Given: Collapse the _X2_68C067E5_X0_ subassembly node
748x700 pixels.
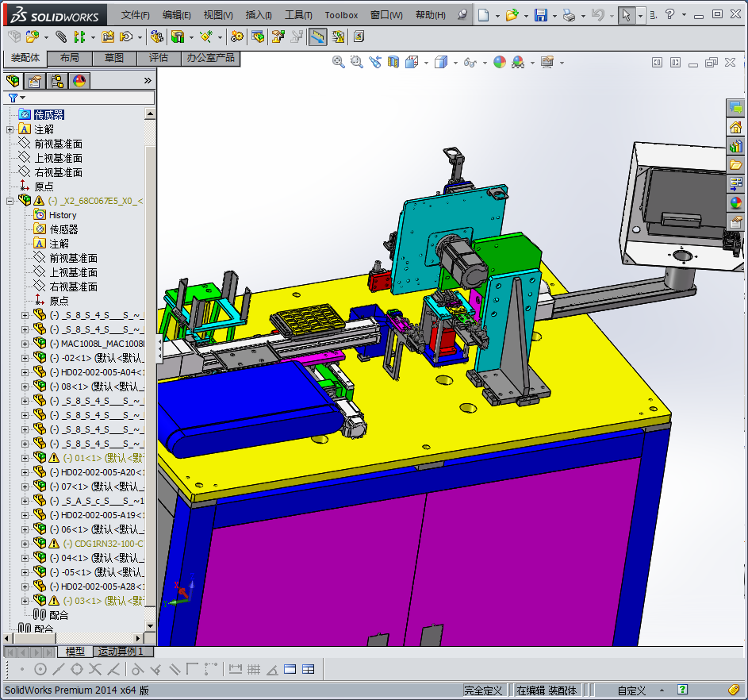Looking at the screenshot, I should 10,201.
